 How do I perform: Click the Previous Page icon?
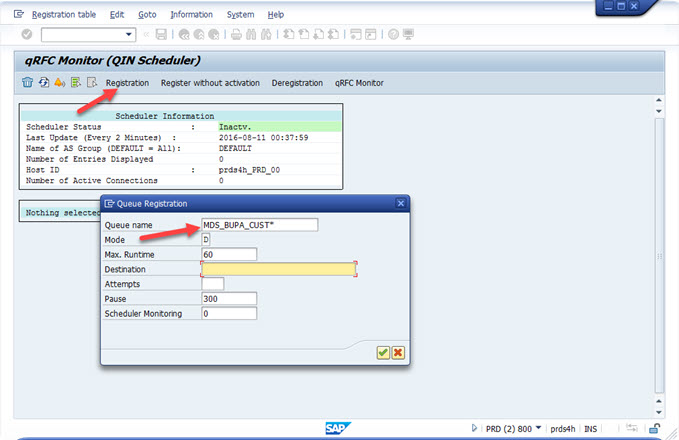(x=304, y=34)
